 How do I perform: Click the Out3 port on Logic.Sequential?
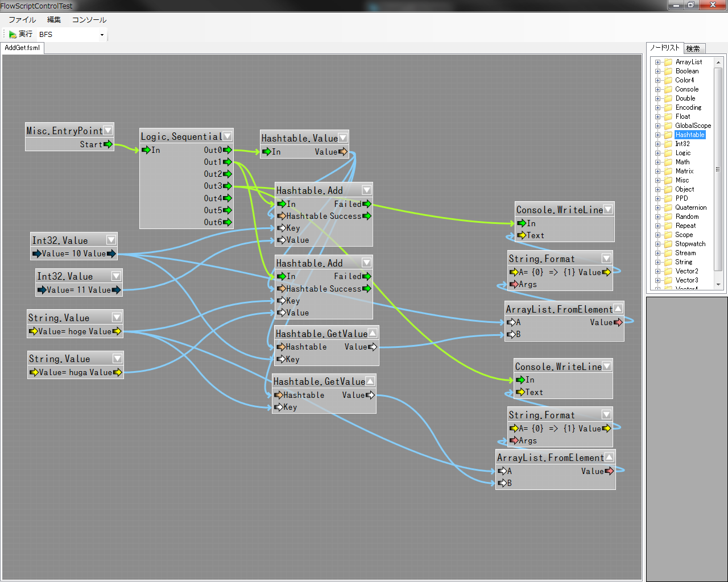227,186
